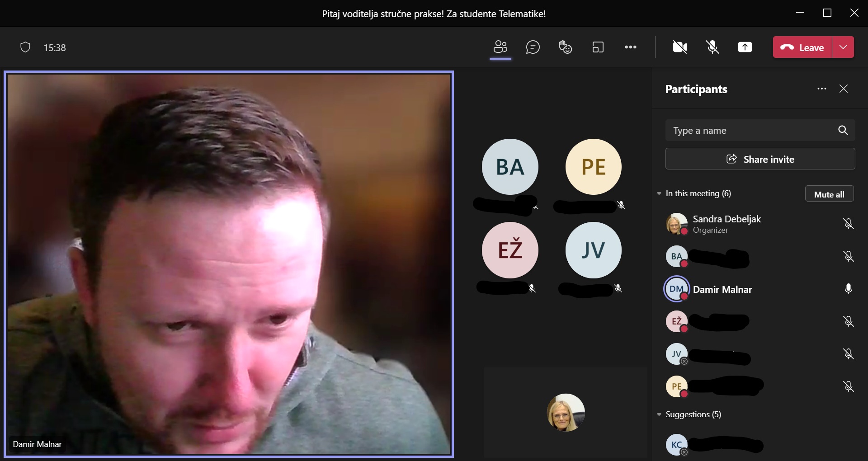Leave the meeting with red Leave button
The image size is (868, 461).
pyautogui.click(x=802, y=47)
